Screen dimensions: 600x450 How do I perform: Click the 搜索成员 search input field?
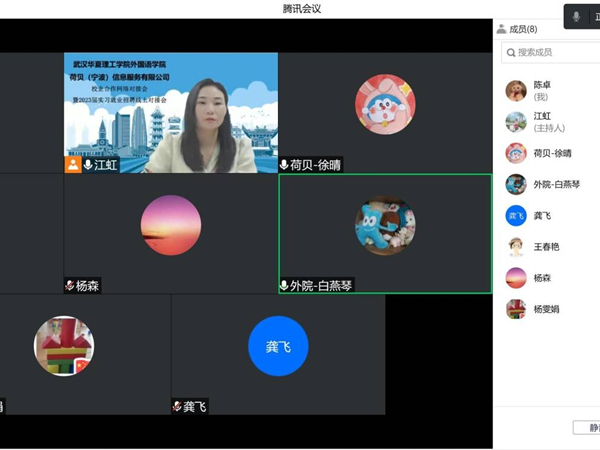tap(551, 52)
